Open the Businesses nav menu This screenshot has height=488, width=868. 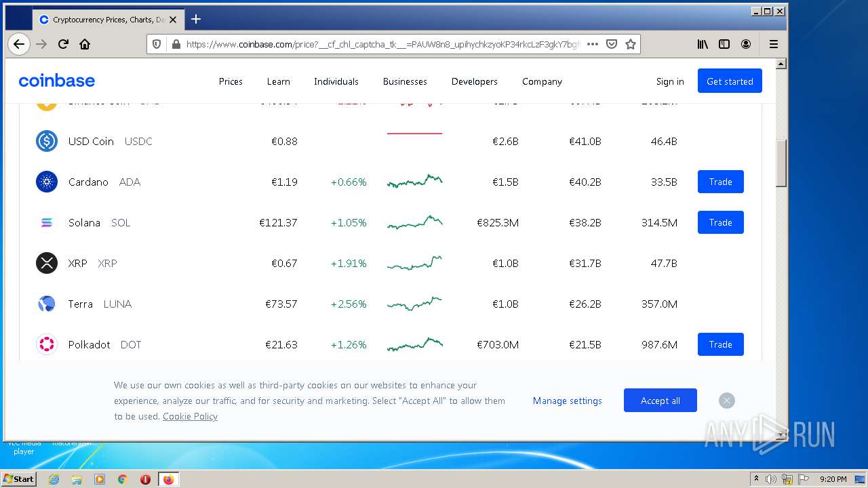[x=405, y=81]
